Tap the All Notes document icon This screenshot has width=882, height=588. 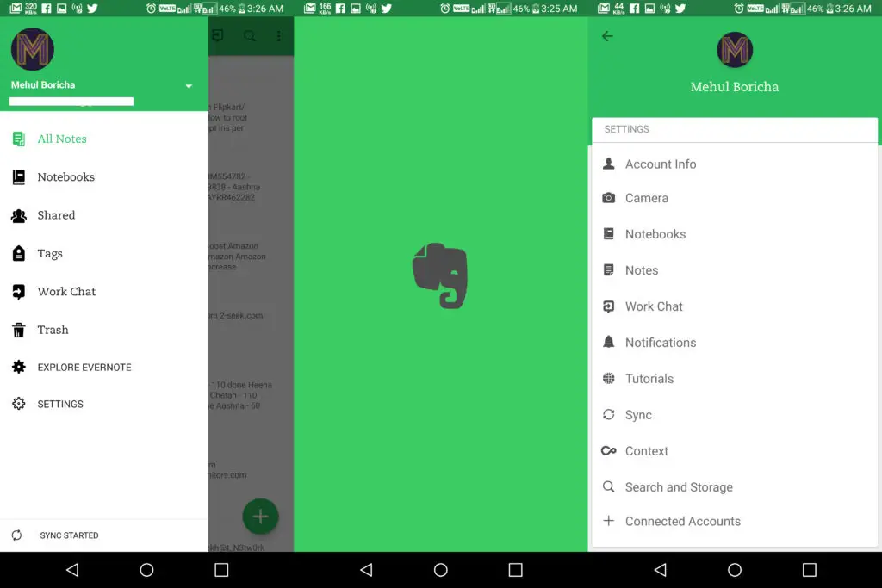tap(19, 139)
